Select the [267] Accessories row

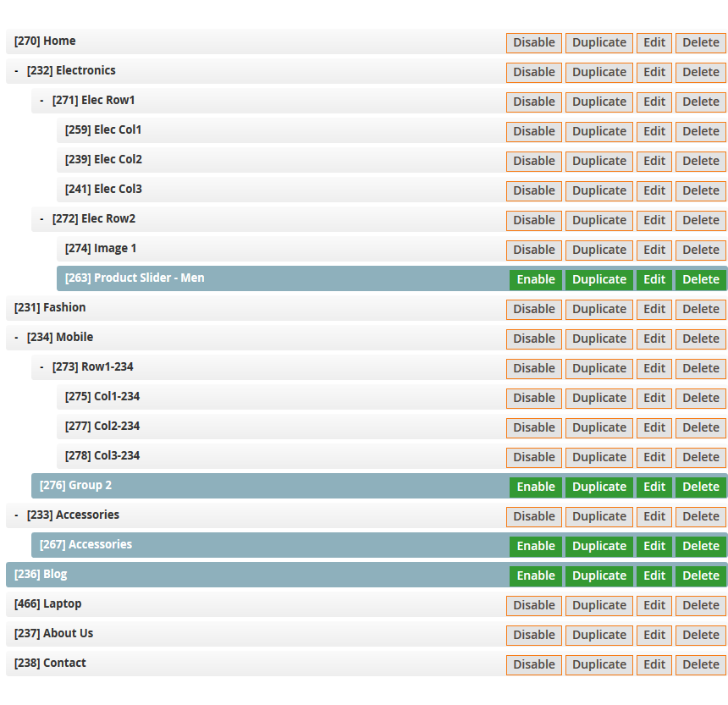click(x=254, y=545)
